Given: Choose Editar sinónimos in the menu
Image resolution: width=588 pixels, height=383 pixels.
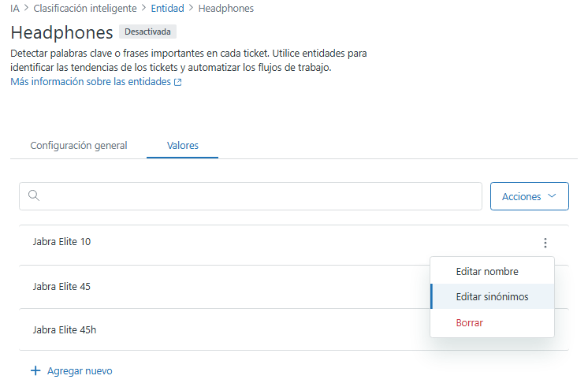Looking at the screenshot, I should pos(492,296).
